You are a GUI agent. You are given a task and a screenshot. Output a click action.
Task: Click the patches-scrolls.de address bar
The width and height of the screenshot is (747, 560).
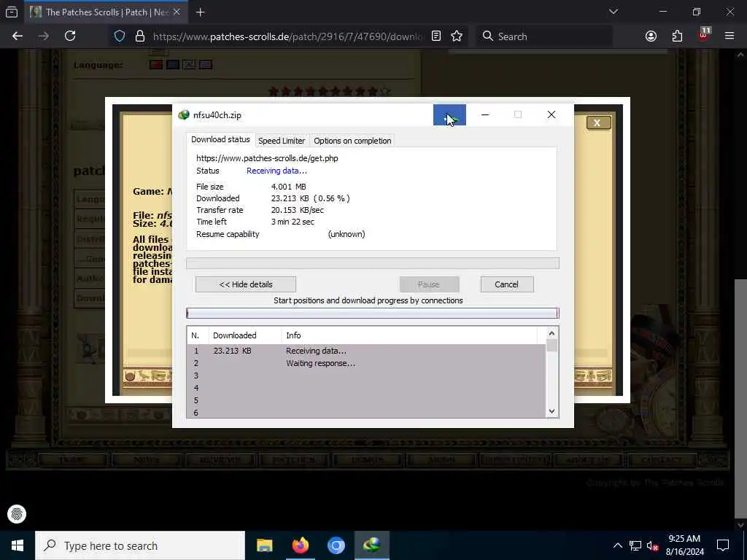click(x=287, y=36)
